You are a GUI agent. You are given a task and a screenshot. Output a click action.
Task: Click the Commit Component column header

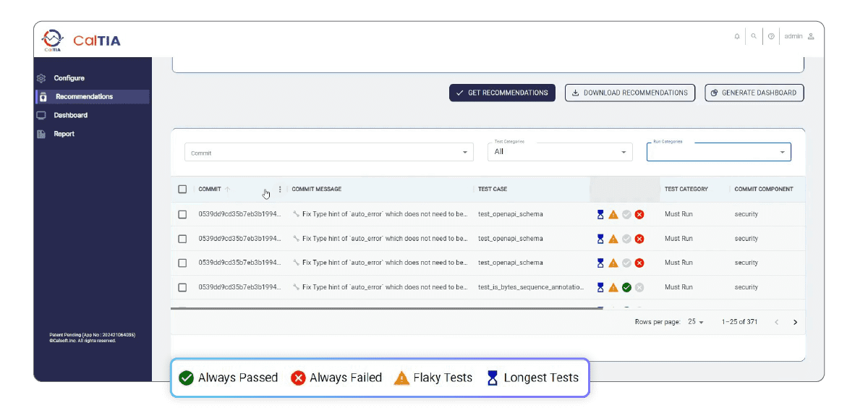click(x=764, y=190)
